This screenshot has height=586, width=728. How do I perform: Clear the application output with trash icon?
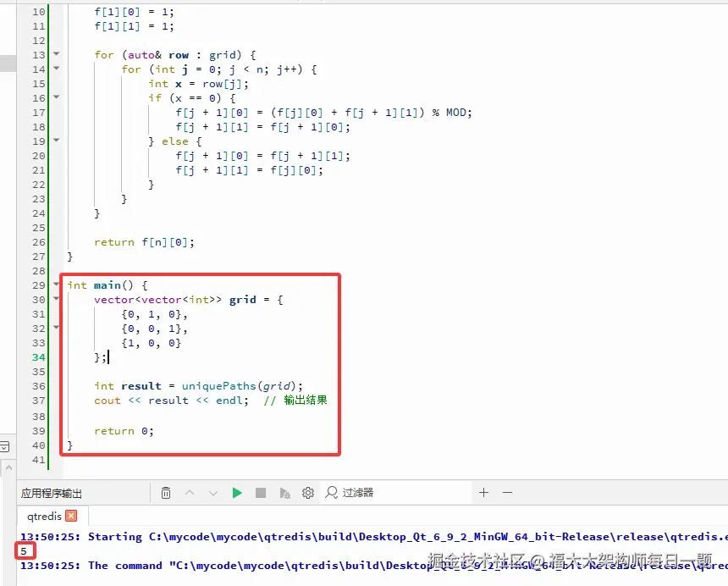click(x=166, y=493)
